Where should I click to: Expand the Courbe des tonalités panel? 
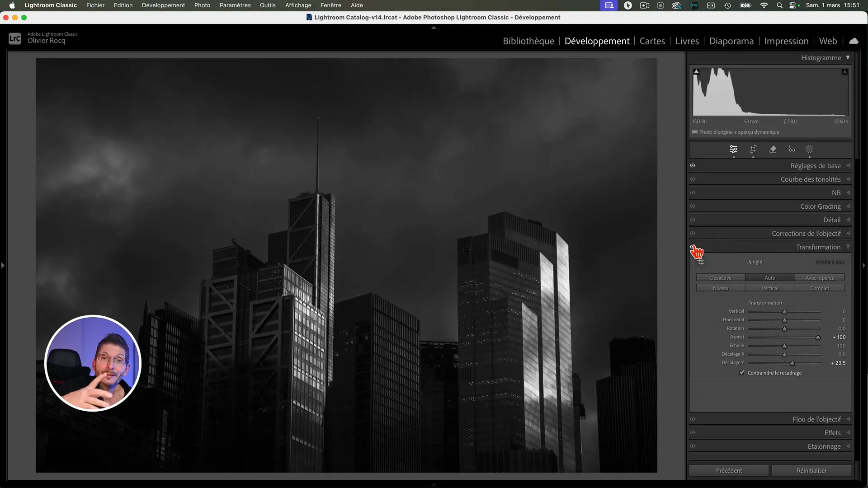[810, 179]
